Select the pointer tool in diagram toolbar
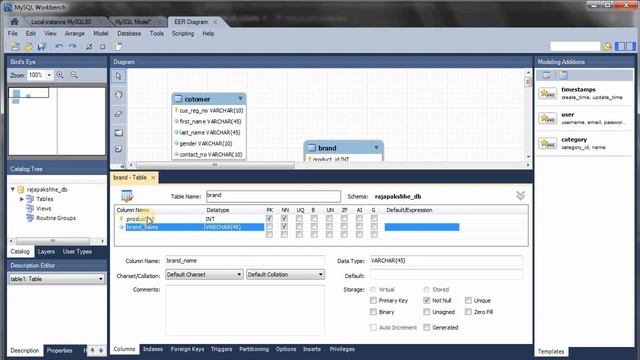The height and width of the screenshot is (360, 640). tap(118, 76)
